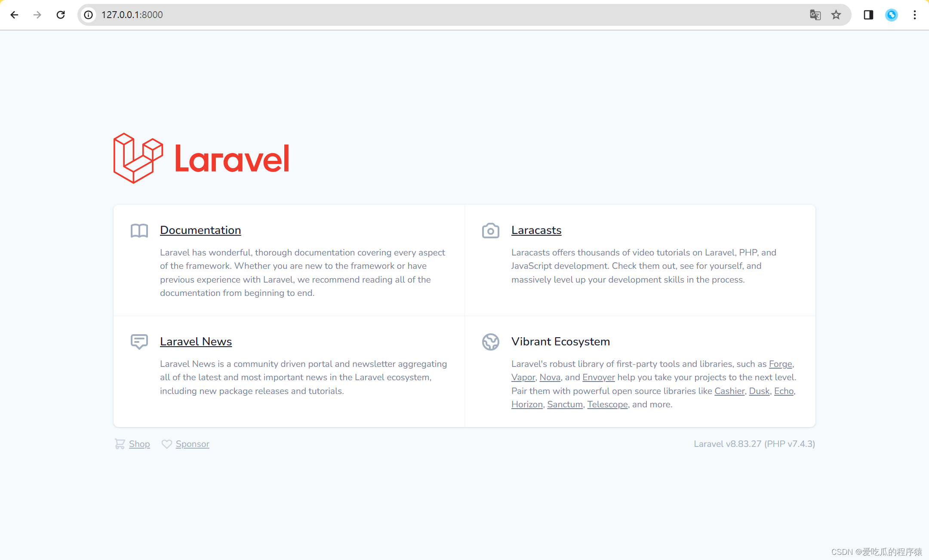Image resolution: width=929 pixels, height=560 pixels.
Task: Open the Documentation link
Action: point(200,230)
